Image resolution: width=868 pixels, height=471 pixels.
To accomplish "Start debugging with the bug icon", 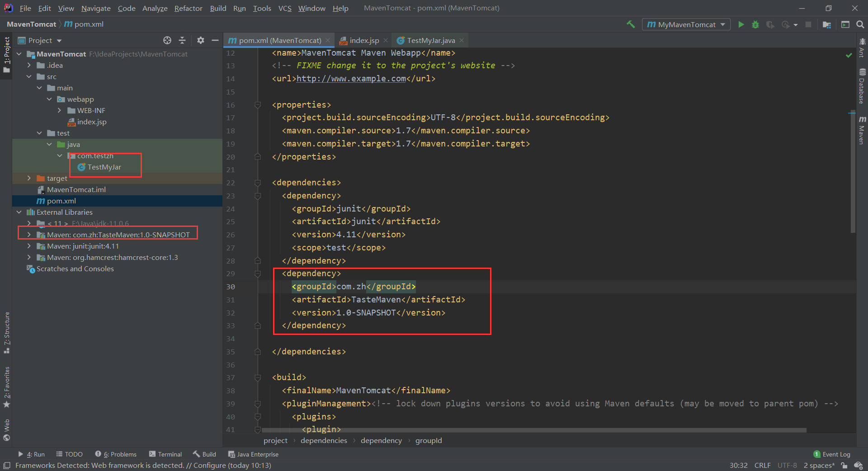I will tap(755, 24).
